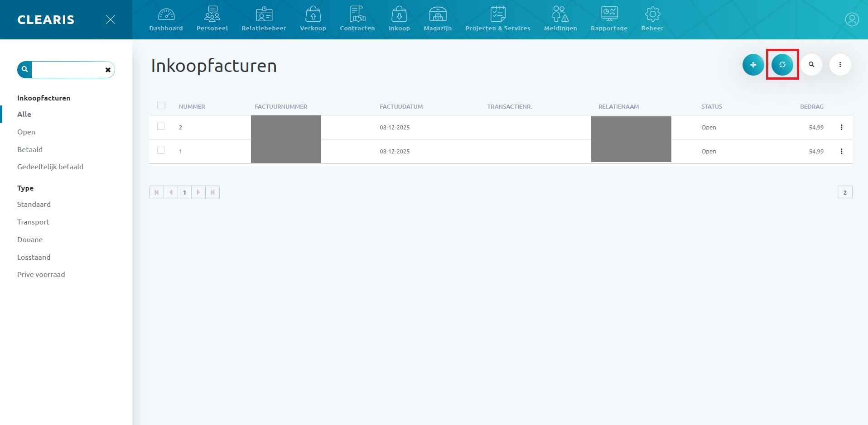Open row actions menu for invoice 2
This screenshot has height=425, width=868.
tap(841, 127)
